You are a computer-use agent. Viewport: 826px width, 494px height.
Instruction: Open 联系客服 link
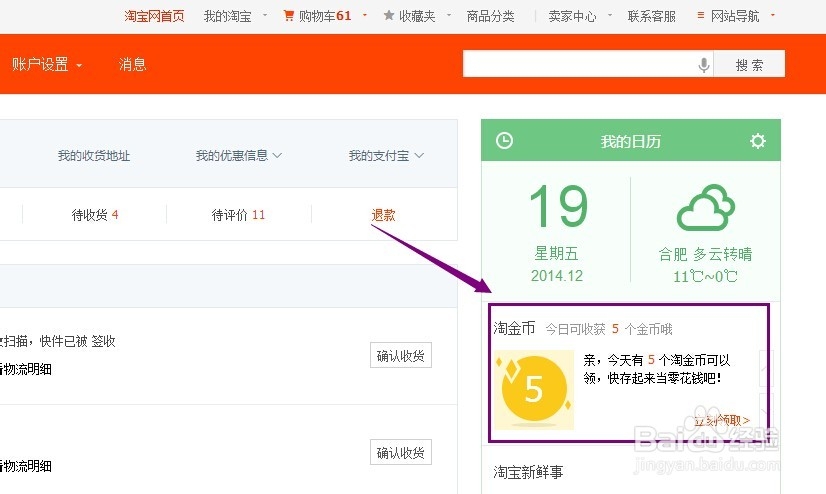point(652,16)
